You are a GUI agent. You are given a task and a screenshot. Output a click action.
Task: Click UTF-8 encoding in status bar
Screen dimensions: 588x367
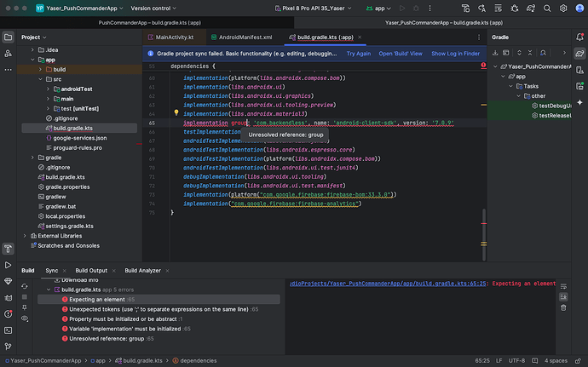516,361
